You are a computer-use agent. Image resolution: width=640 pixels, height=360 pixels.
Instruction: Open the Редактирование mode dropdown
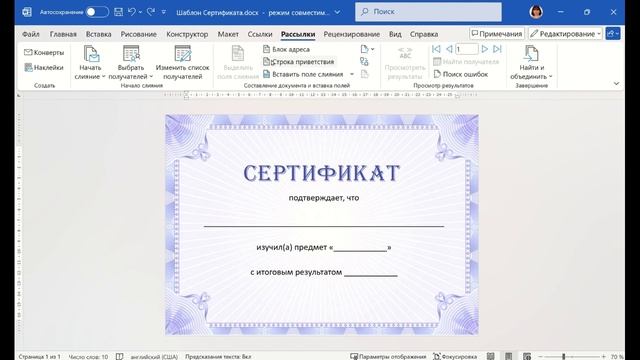[565, 34]
